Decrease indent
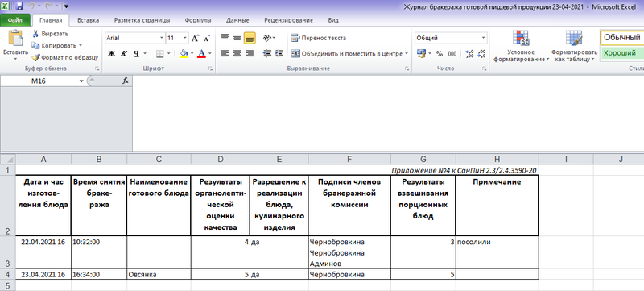Screen dimensions: 644x291 pos(267,53)
